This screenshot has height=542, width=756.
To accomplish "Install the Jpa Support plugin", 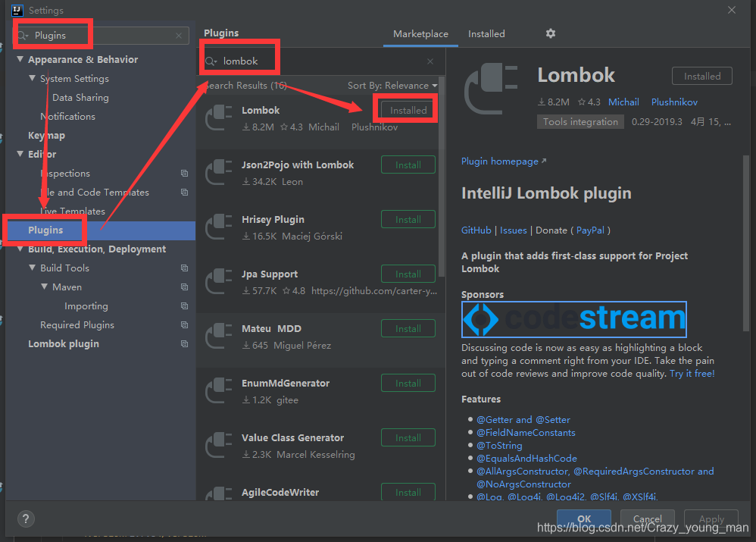I will tap(408, 274).
